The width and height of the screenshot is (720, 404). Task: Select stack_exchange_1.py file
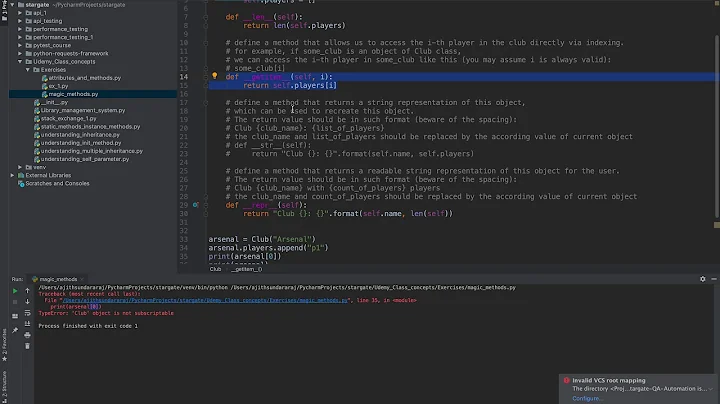tap(68, 118)
